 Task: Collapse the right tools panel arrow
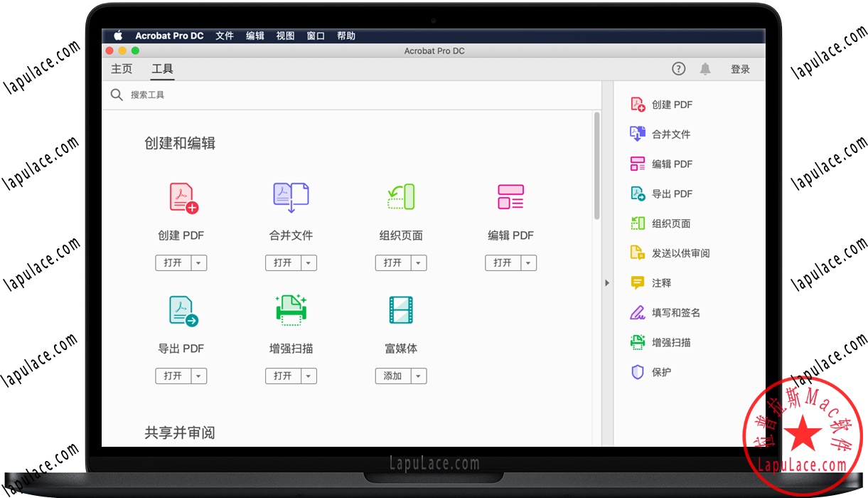click(606, 282)
